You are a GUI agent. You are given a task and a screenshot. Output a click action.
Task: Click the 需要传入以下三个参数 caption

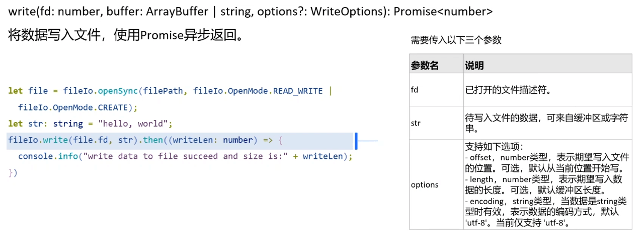tap(456, 40)
